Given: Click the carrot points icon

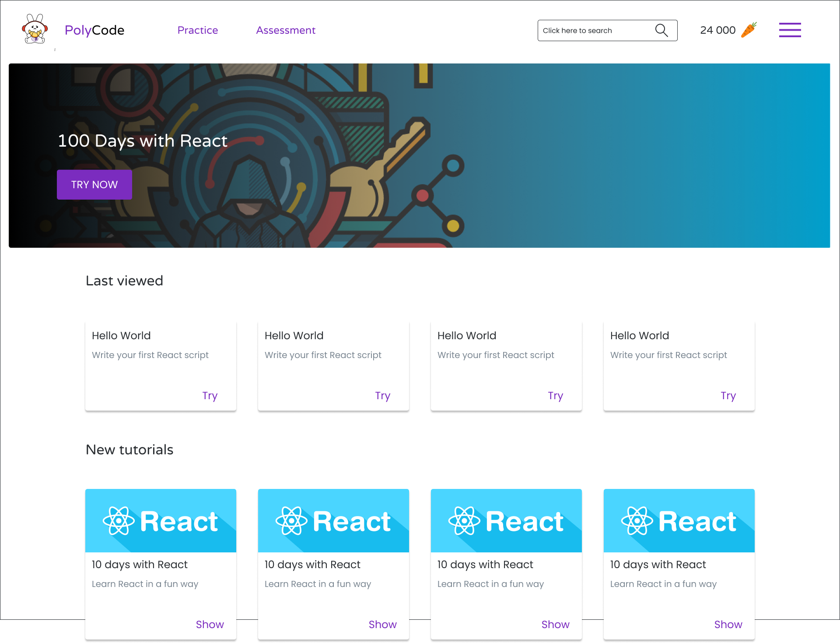Looking at the screenshot, I should pyautogui.click(x=749, y=30).
